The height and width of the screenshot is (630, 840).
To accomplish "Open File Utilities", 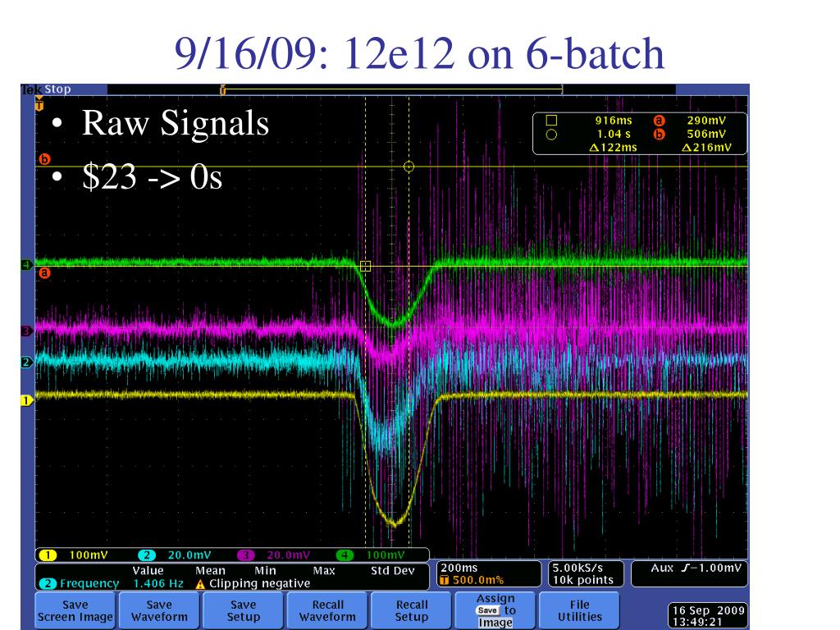I will click(x=580, y=610).
